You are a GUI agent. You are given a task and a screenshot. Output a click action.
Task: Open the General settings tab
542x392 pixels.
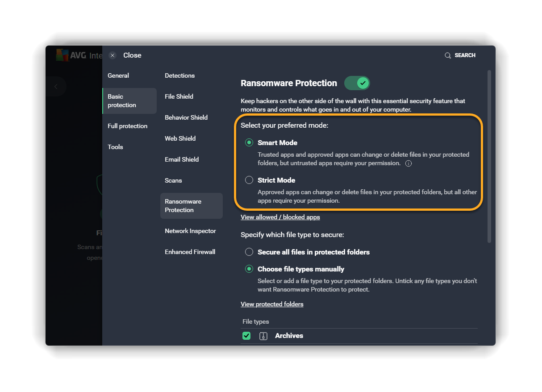[x=118, y=75]
